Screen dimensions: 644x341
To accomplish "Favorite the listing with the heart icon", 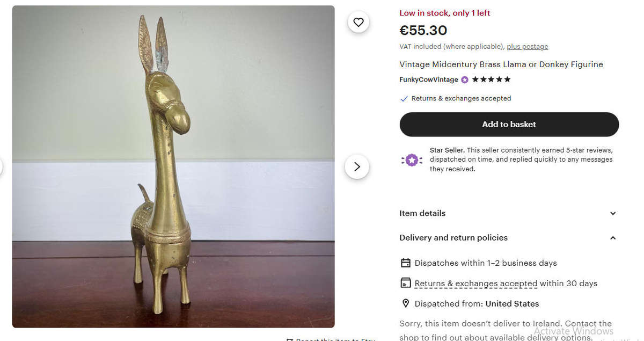I will point(358,22).
